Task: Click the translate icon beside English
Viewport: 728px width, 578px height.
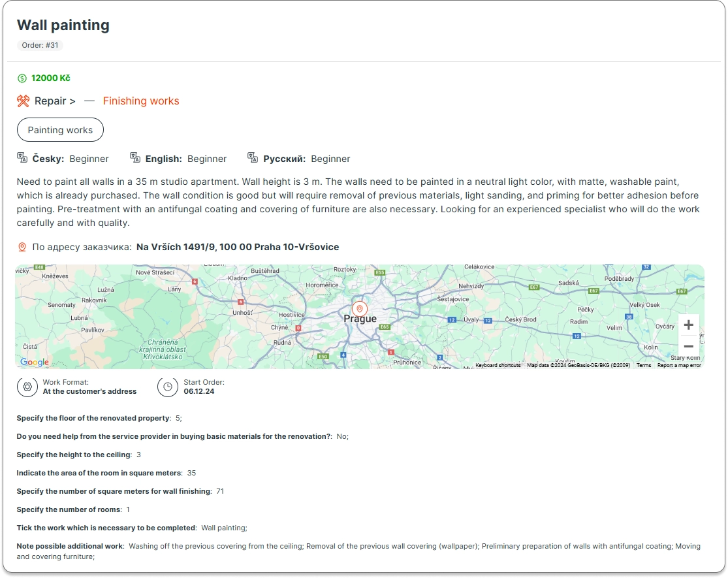Action: 135,158
